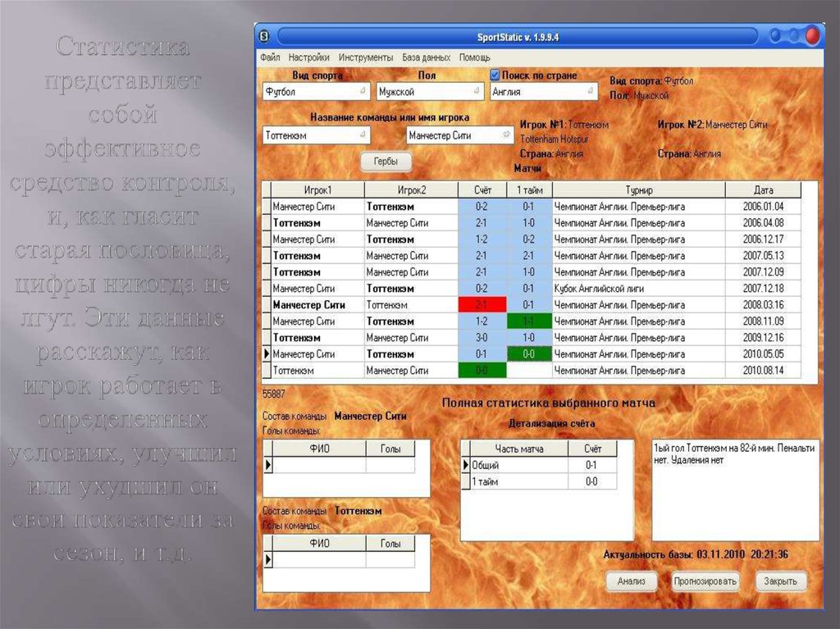Open the 'Настройки' menu

(309, 58)
